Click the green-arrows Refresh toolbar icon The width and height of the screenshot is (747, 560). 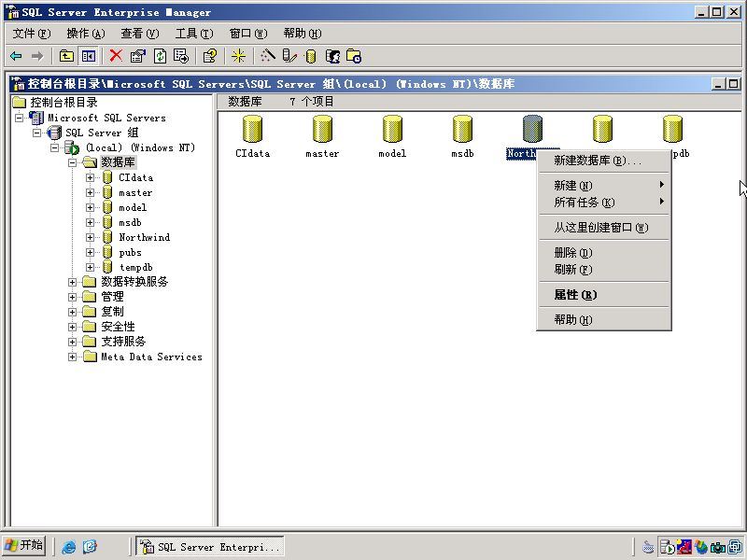coord(160,56)
